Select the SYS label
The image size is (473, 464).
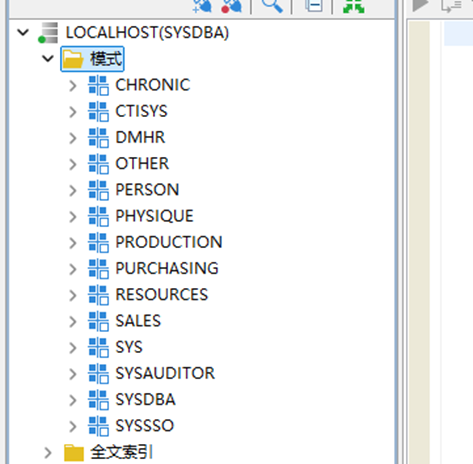tap(129, 347)
